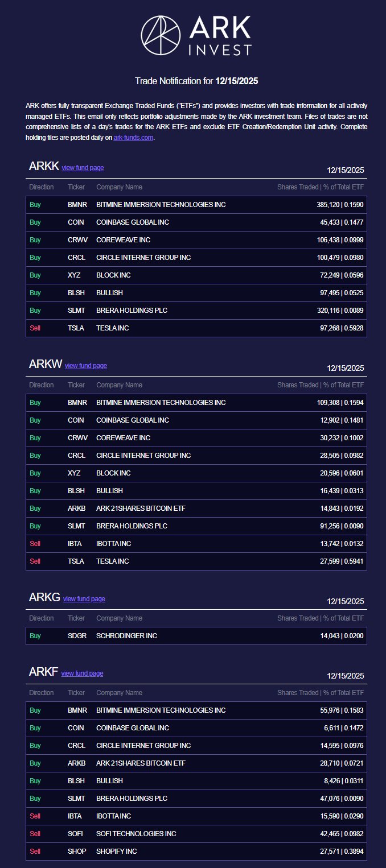Select ARK 21SHARES BITCOIN ETF row in ARKW
The image size is (386, 868).
[196, 509]
